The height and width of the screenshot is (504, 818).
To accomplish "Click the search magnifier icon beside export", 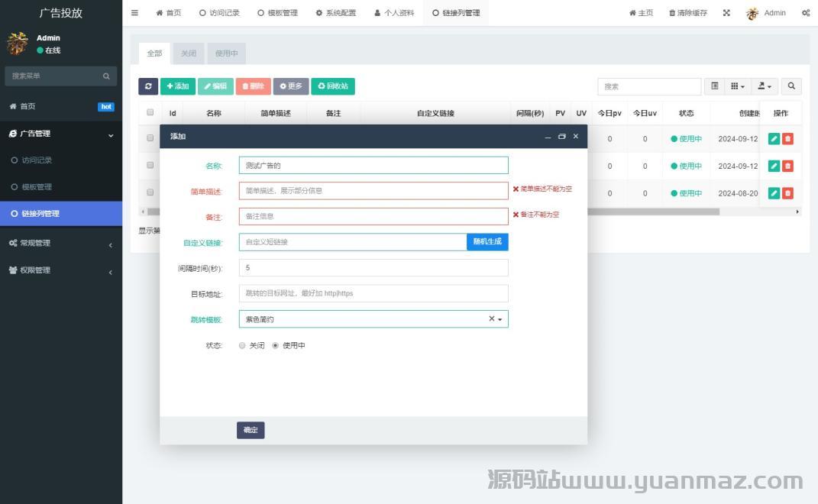I will tap(791, 86).
